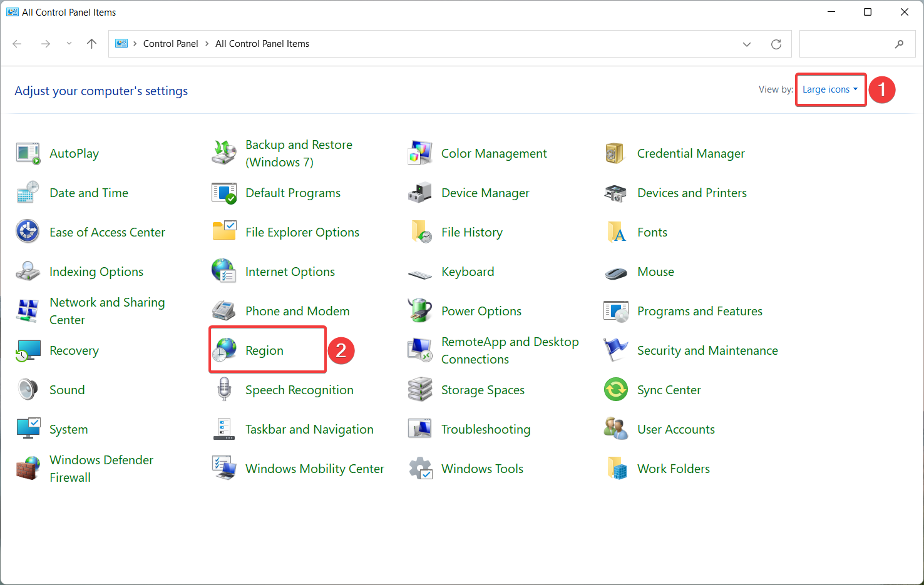
Task: Open the AutoPlay icon
Action: (x=28, y=153)
